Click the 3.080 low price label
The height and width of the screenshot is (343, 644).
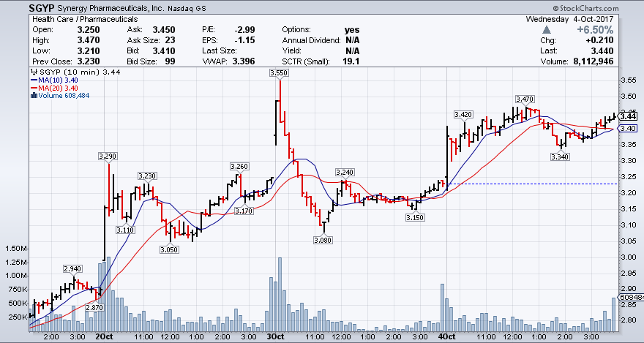pos(323,240)
